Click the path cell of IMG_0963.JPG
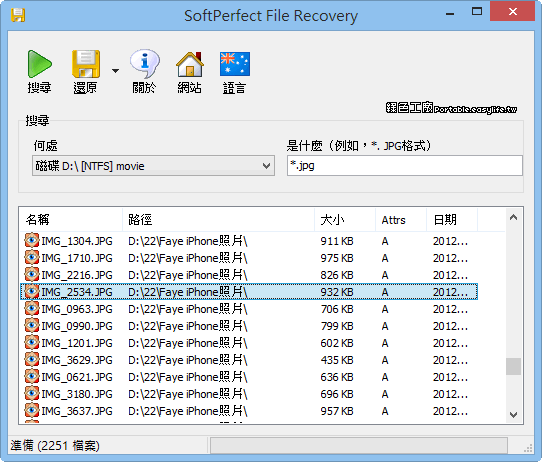This screenshot has width=542, height=462. [x=188, y=309]
